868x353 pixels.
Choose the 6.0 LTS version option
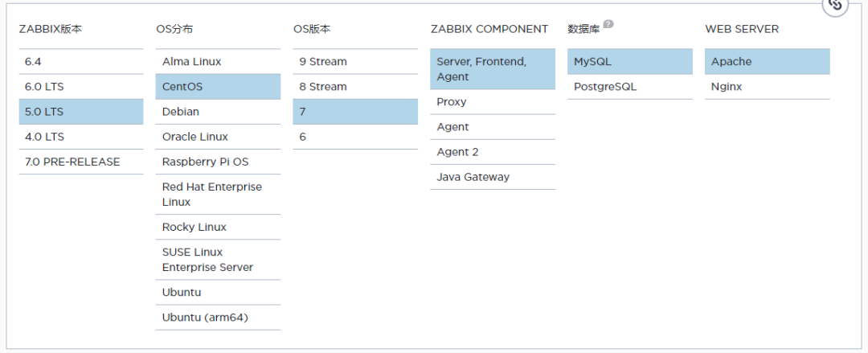tap(80, 87)
